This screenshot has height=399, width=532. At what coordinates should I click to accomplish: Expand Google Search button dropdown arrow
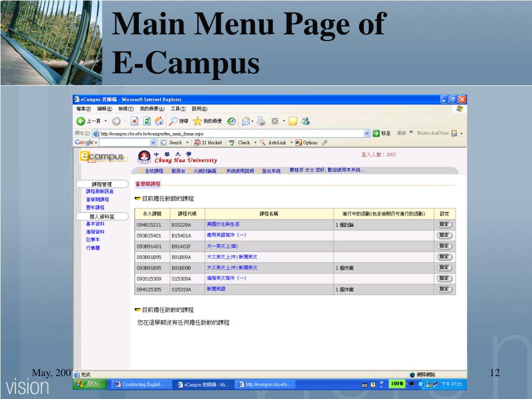(187, 143)
